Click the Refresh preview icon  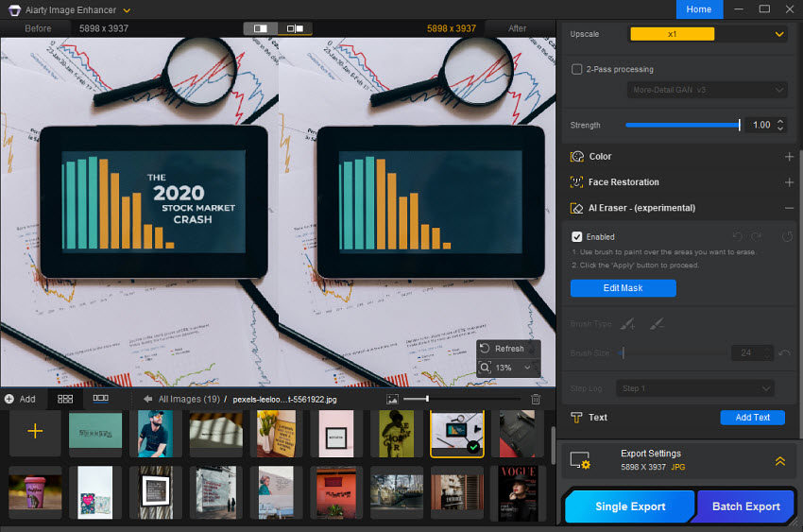point(486,349)
